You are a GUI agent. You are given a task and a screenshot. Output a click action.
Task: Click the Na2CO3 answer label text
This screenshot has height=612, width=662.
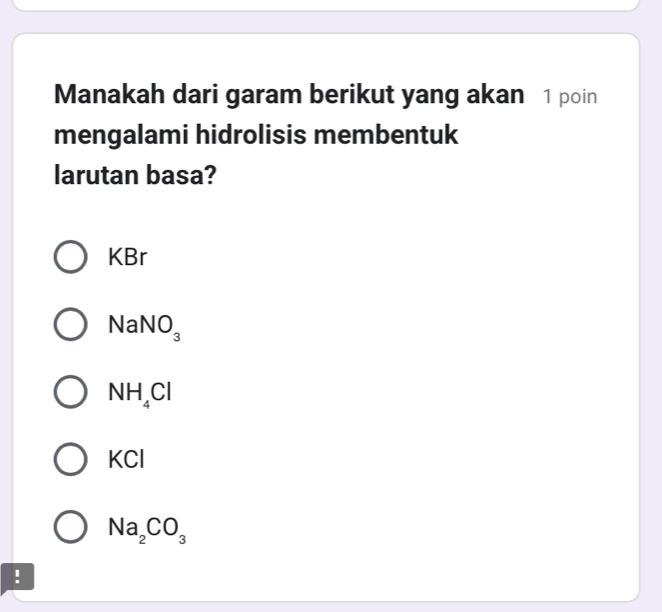(x=146, y=528)
